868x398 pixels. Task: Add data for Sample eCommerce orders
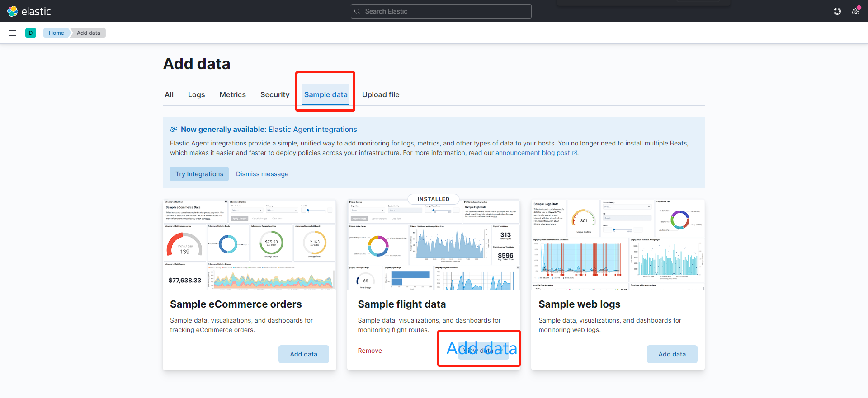point(304,354)
